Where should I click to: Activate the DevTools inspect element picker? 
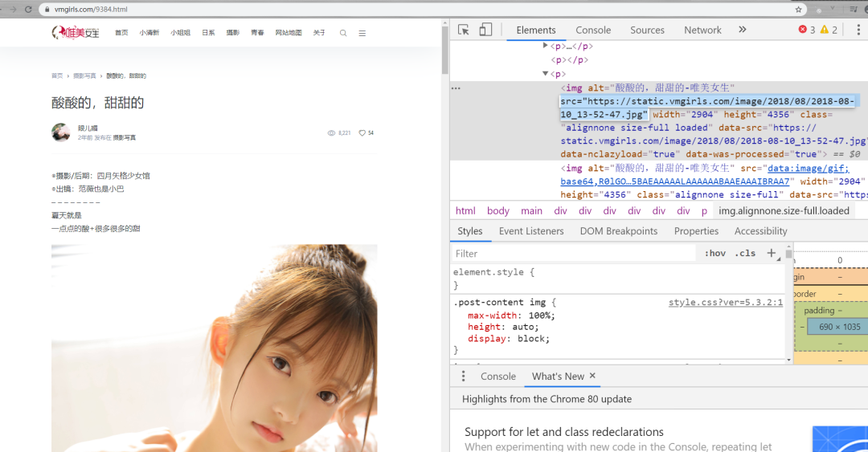click(x=464, y=30)
